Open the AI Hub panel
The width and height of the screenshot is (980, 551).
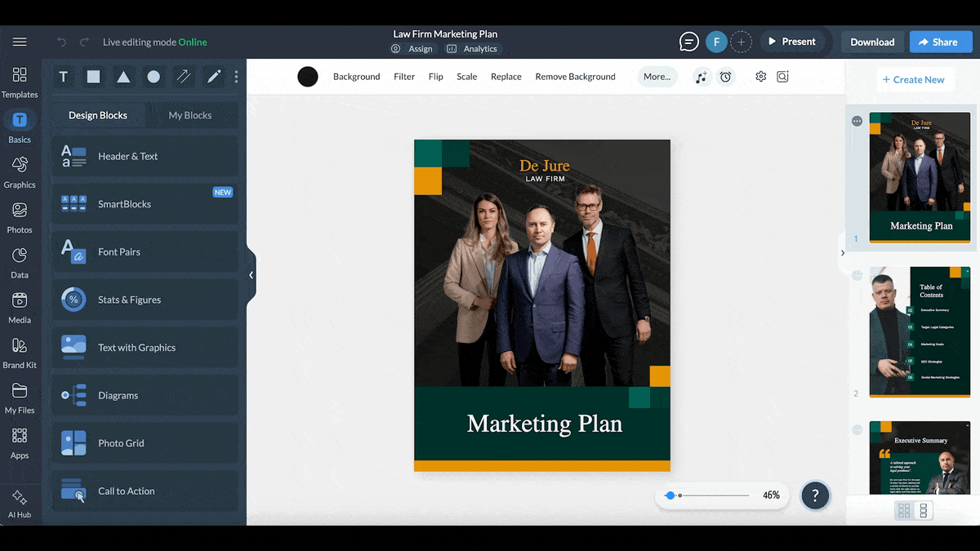coord(20,504)
